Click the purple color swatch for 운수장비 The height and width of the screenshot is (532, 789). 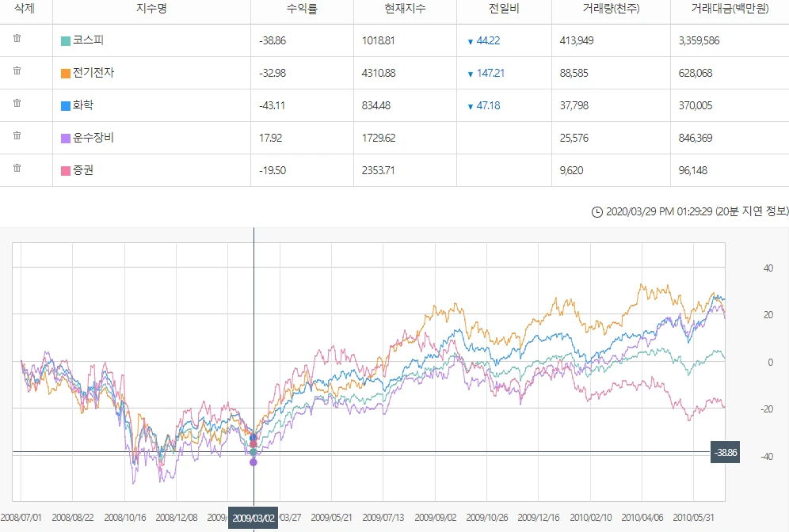(x=66, y=139)
